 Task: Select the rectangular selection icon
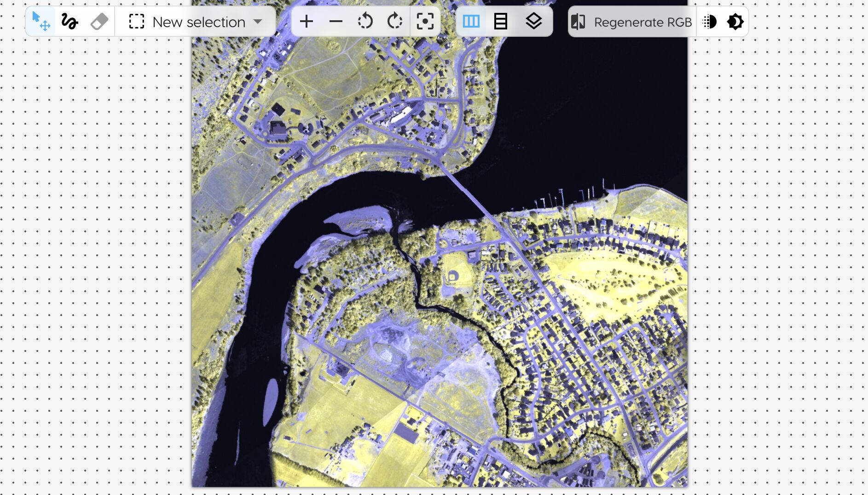pos(137,21)
